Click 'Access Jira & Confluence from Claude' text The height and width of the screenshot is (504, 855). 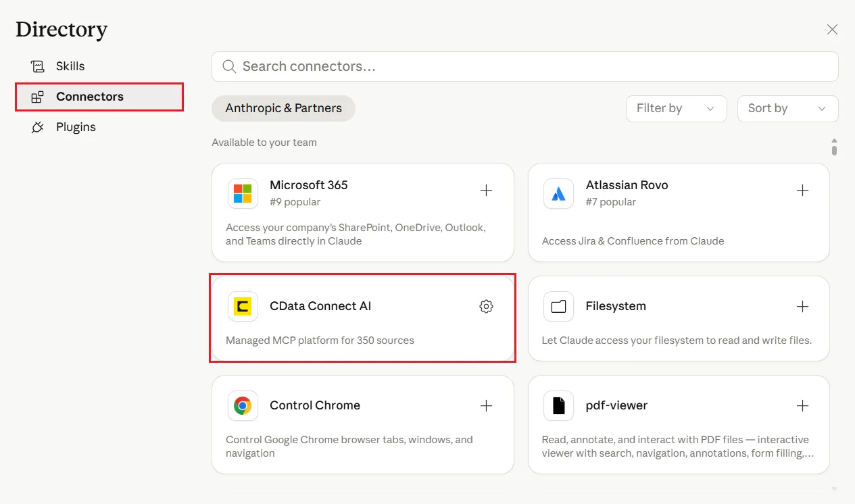pos(633,241)
